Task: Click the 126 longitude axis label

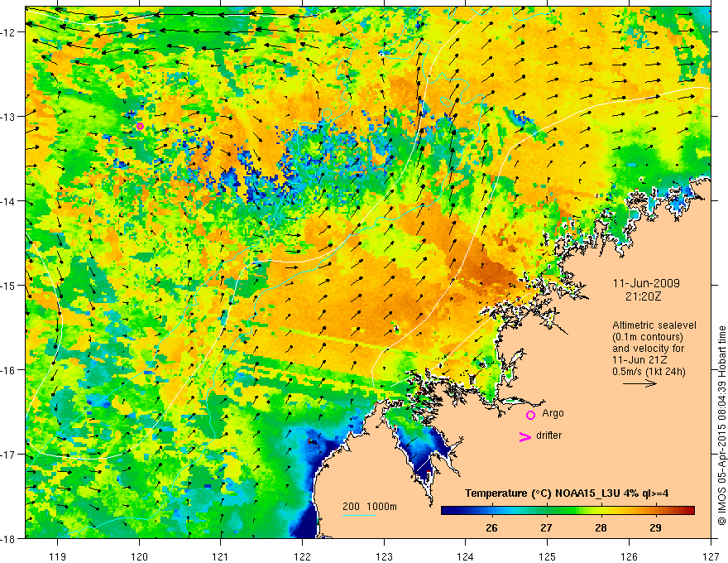Action: tap(629, 556)
